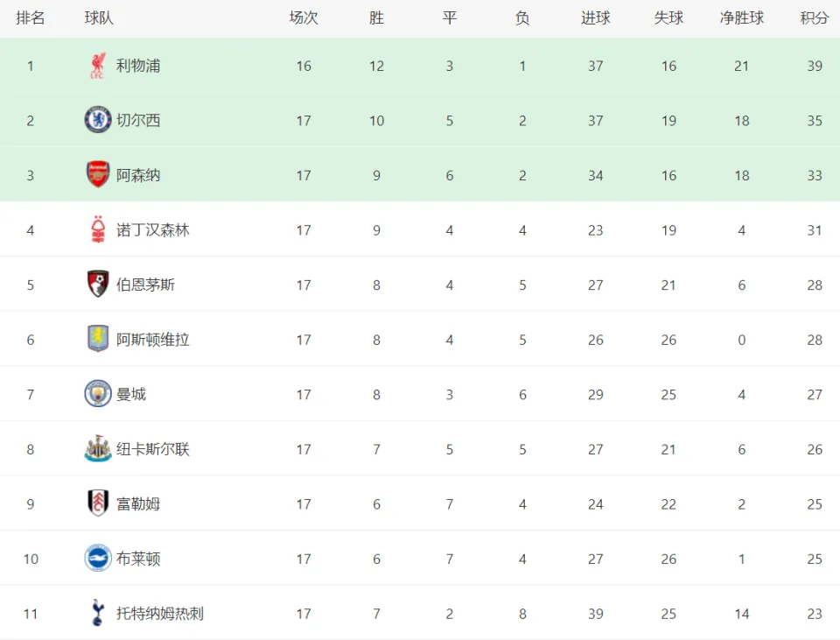Open the 纽卡斯尔联 team name link
840x640 pixels.
152,449
